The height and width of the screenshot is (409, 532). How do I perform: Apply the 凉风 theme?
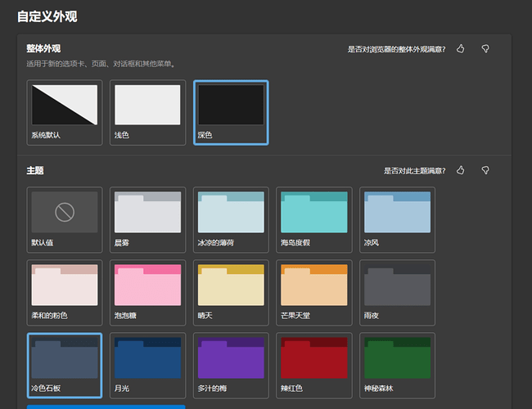(397, 220)
